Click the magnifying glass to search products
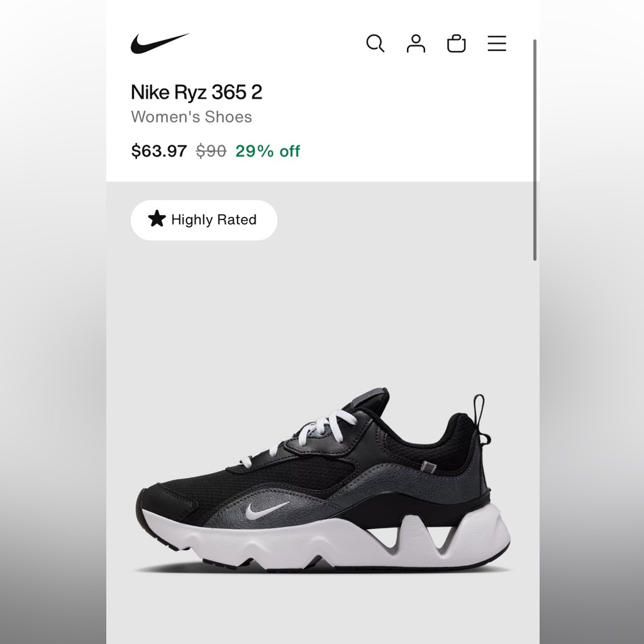 pos(375,43)
